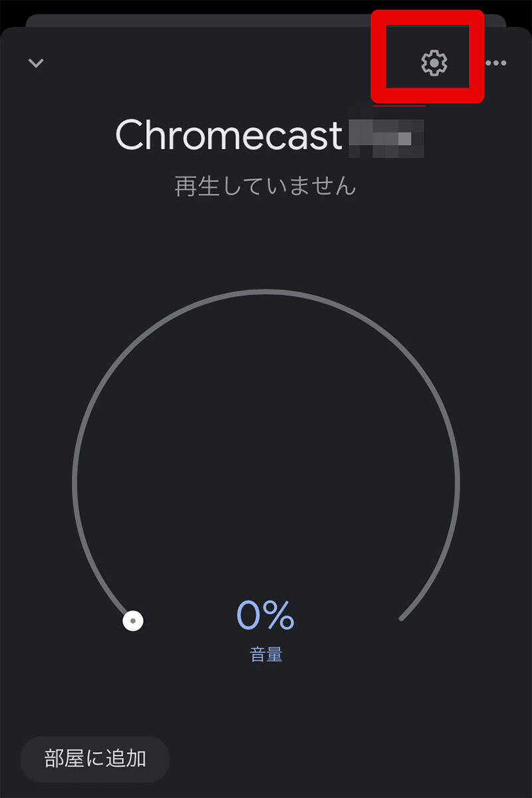Click the word "Chromecast" in the header
This screenshot has width=532, height=798.
228,135
